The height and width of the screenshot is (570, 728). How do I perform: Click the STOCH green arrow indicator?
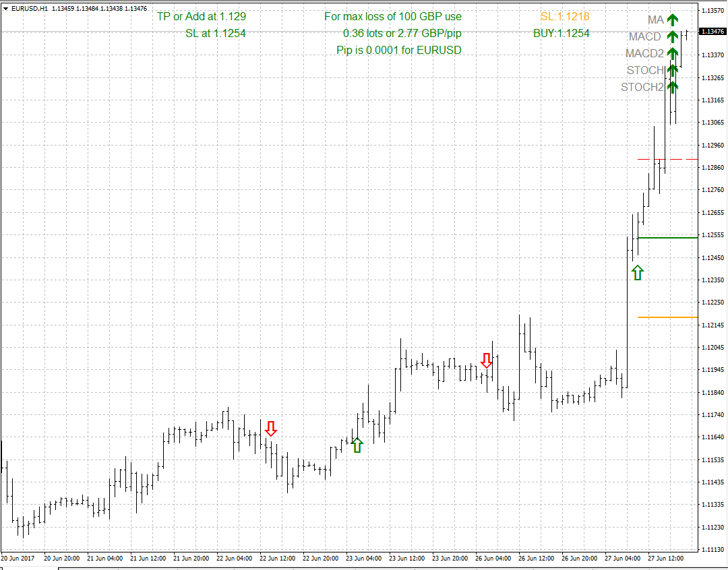672,70
